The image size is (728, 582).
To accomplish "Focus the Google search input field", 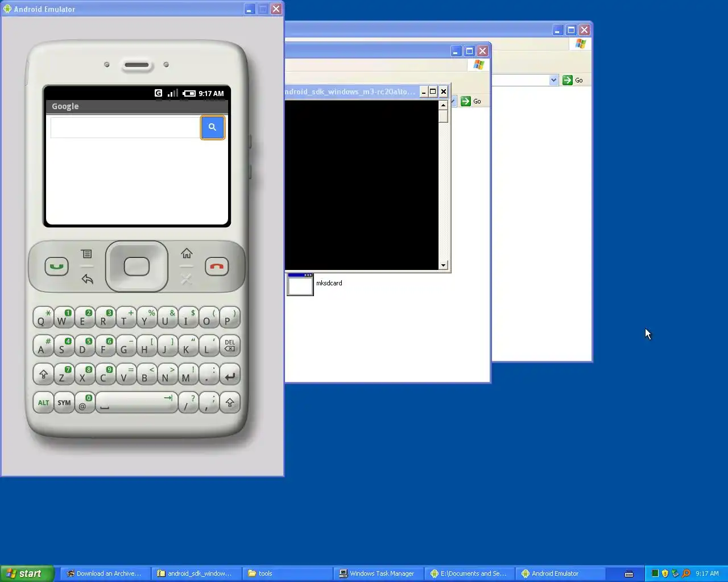I will pyautogui.click(x=125, y=127).
